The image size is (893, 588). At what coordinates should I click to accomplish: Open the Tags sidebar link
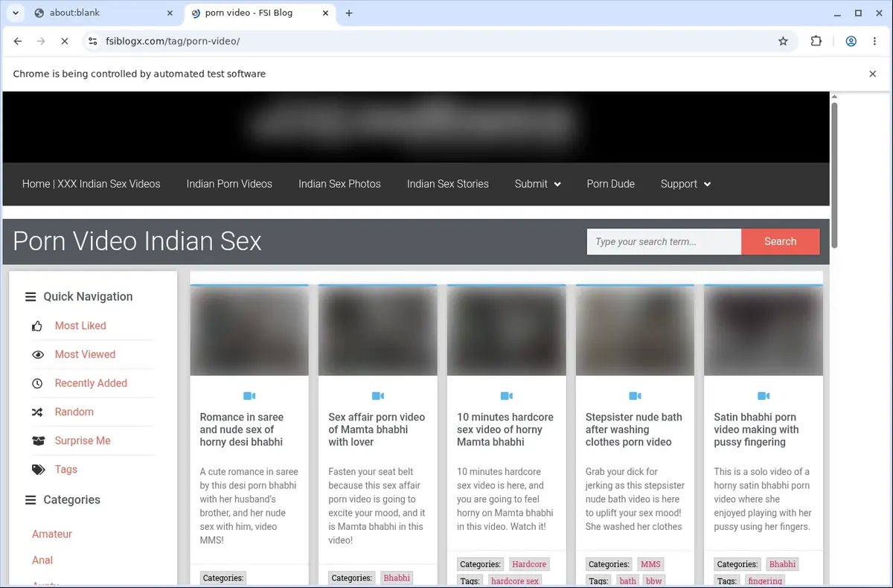(66, 470)
